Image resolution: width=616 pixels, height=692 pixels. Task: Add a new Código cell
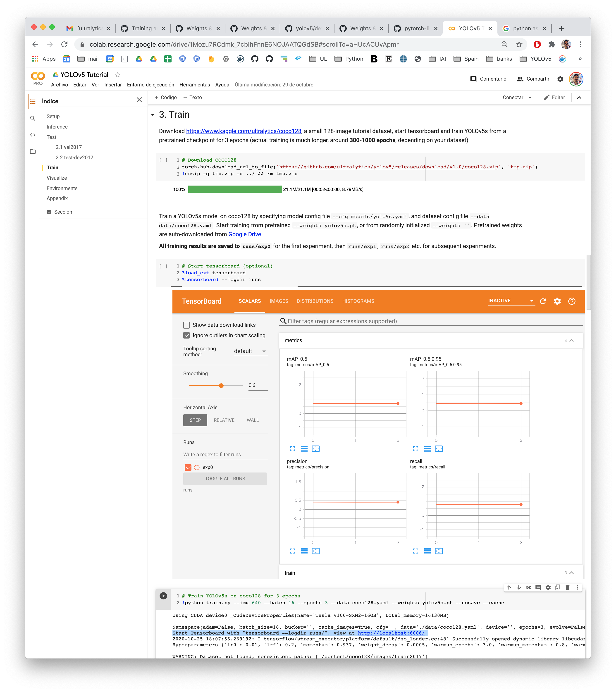[166, 98]
